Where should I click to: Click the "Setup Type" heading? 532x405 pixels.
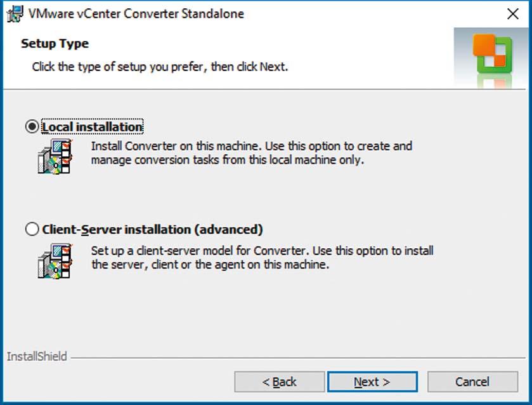[x=55, y=44]
